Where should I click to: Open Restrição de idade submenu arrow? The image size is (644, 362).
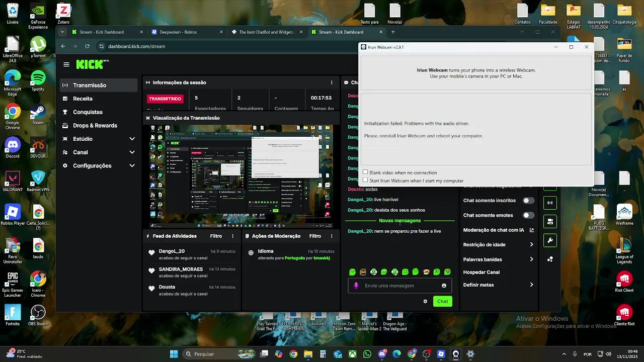532,245
